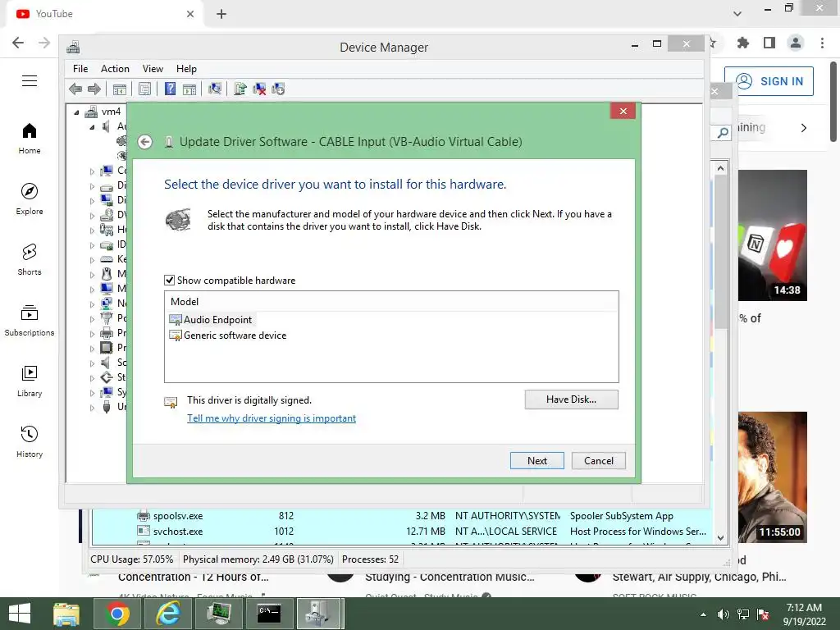Switch to the YouTube browser tab
This screenshot has height=630, width=840.
point(104,14)
